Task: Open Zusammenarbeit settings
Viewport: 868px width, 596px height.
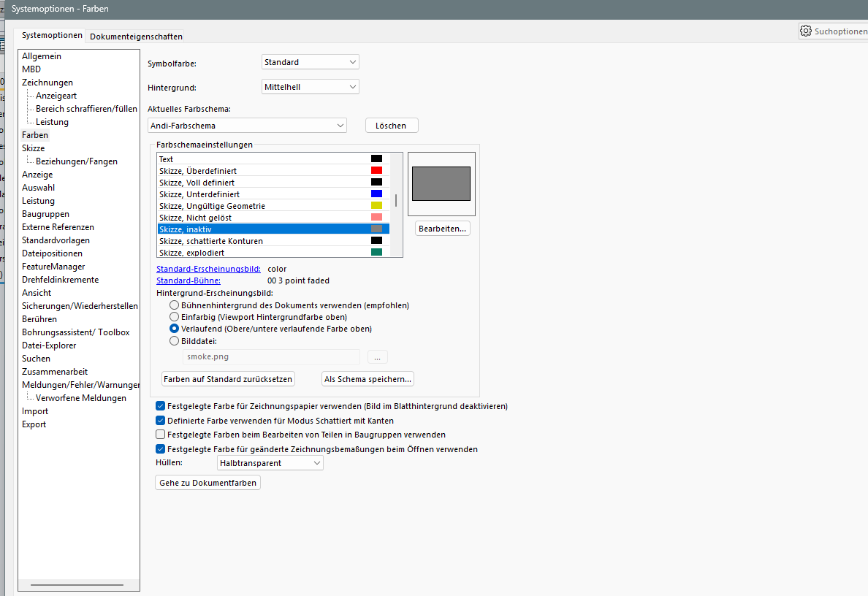Action: tap(55, 372)
